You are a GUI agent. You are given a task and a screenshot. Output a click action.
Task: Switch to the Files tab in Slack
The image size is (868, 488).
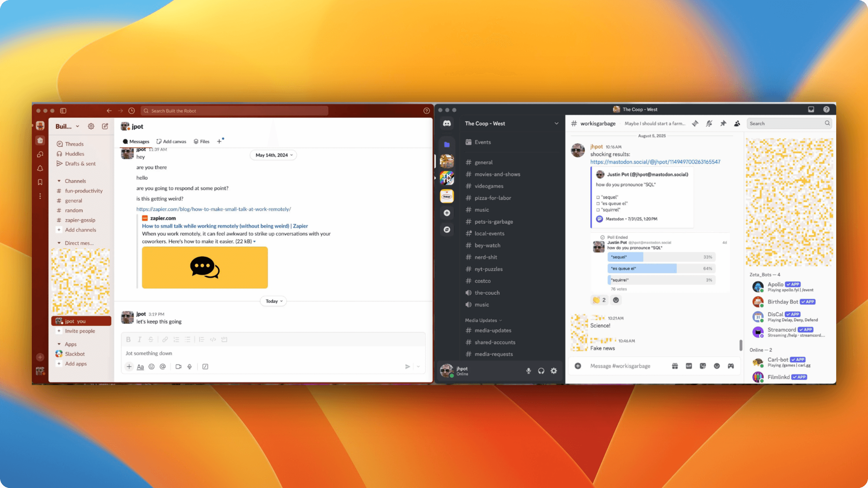click(201, 141)
